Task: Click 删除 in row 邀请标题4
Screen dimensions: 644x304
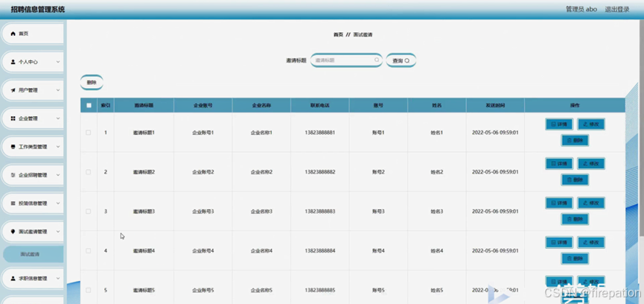Action: pos(575,259)
